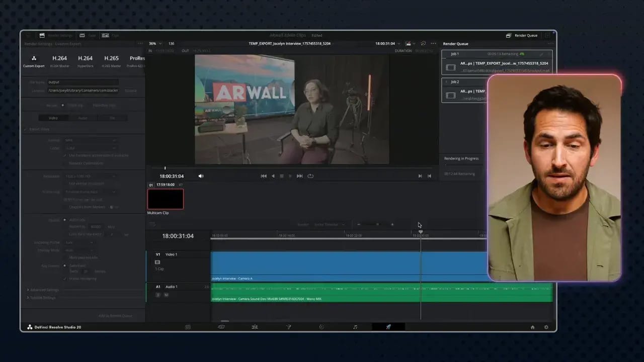Open the Deliver page rocket icon
The width and height of the screenshot is (644, 362).
point(388,327)
